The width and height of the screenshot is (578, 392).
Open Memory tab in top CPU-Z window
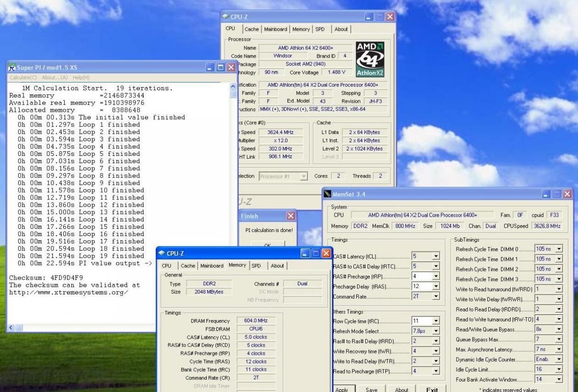point(301,29)
